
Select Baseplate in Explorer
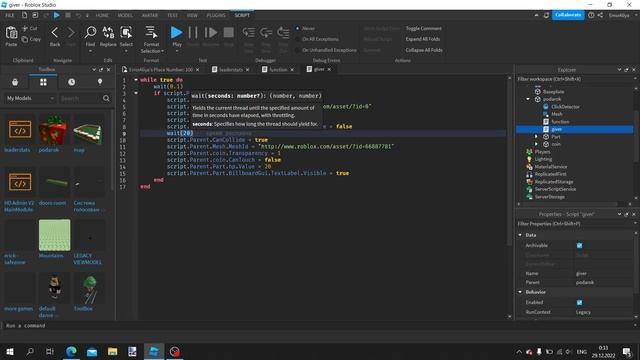553,91
